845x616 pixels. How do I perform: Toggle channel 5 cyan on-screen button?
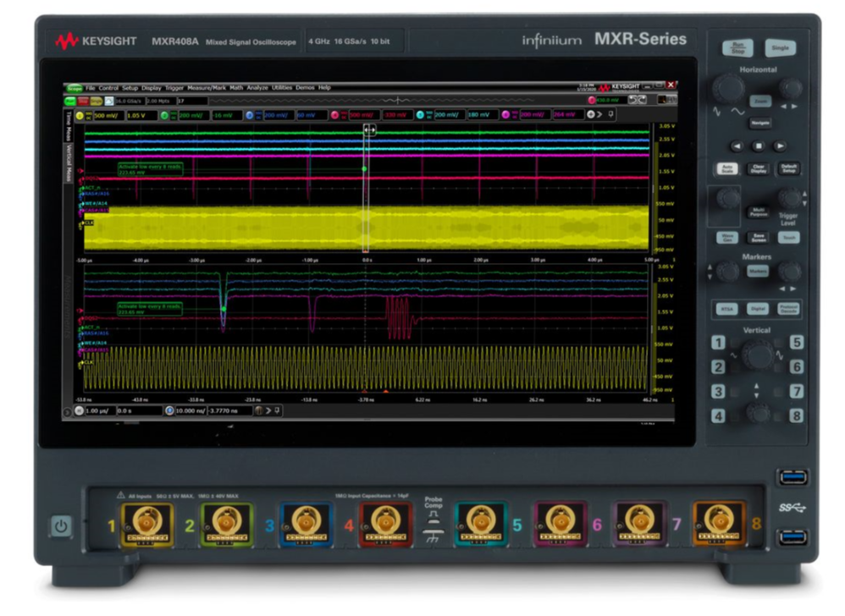point(420,115)
